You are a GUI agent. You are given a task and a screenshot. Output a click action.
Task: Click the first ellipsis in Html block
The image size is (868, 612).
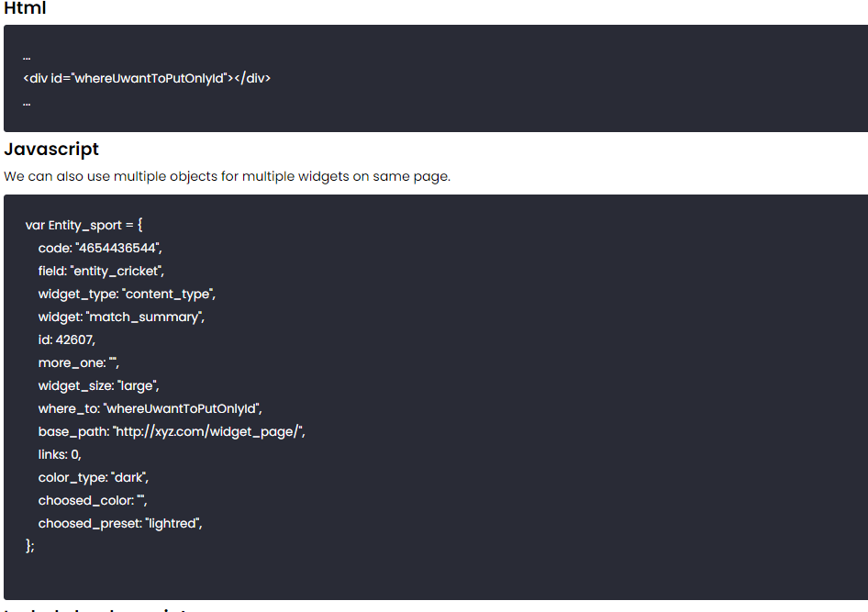[x=27, y=58]
